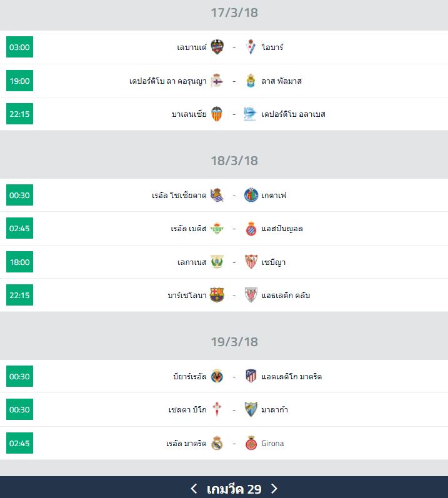
Task: Click the Levante club crest
Action: tap(217, 47)
